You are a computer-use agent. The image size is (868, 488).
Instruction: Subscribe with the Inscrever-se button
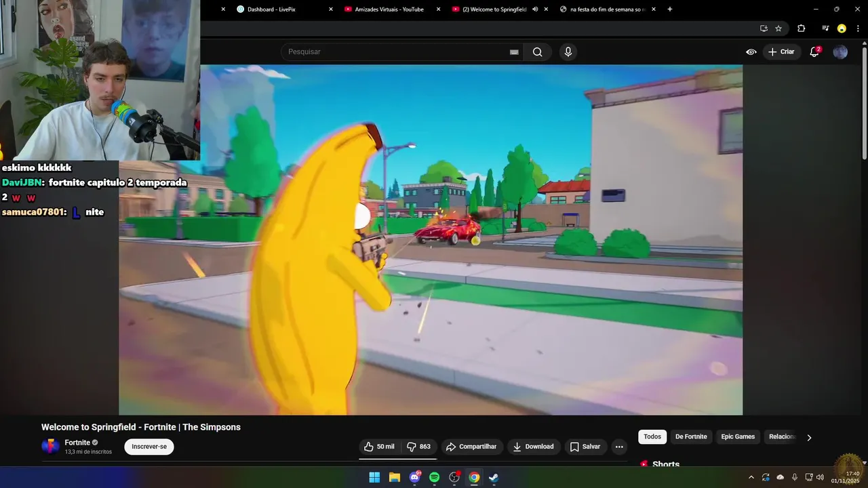(149, 447)
